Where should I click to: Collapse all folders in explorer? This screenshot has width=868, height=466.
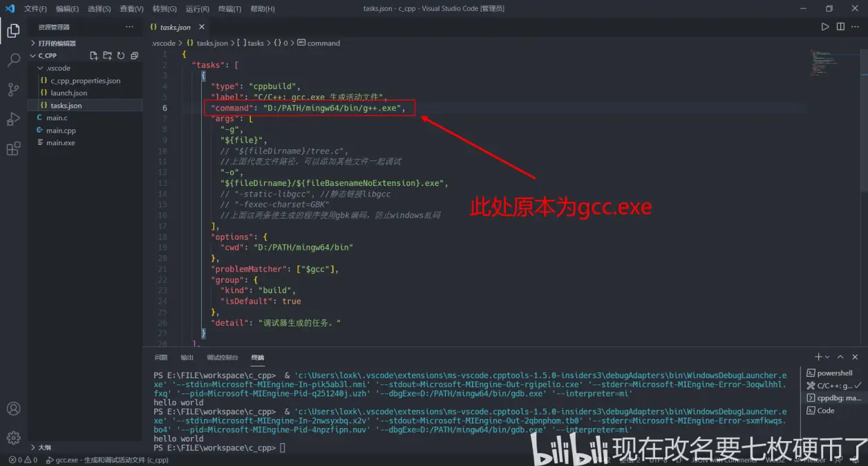(135, 55)
